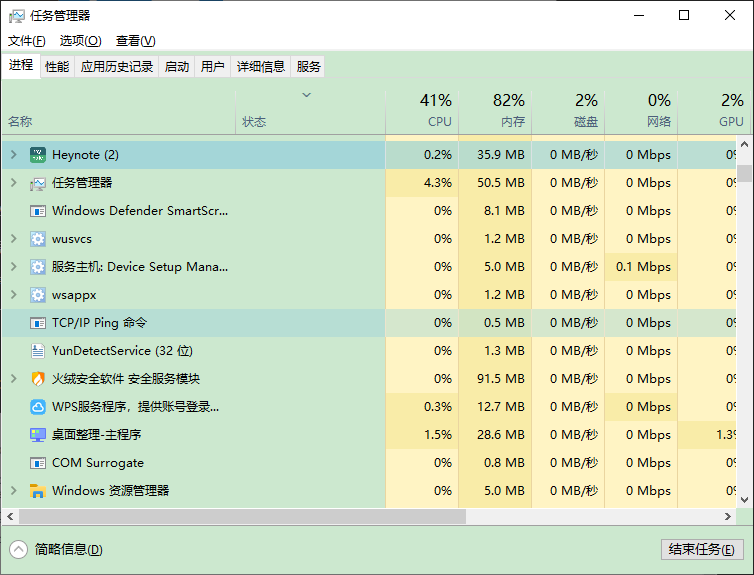Select the TCP/IP Ping 命令 row
Viewport: 754px width, 575px height.
tap(192, 323)
